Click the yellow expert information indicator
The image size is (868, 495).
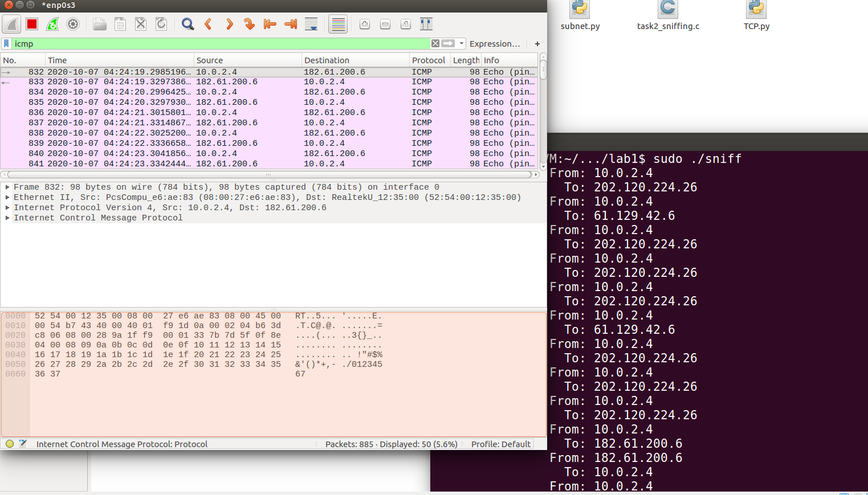coord(10,444)
